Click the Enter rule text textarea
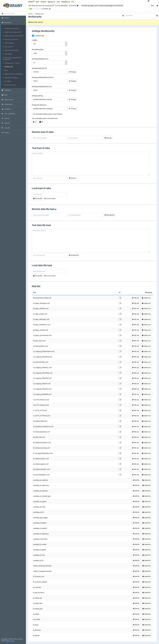159x644 pixels. (x=91, y=163)
